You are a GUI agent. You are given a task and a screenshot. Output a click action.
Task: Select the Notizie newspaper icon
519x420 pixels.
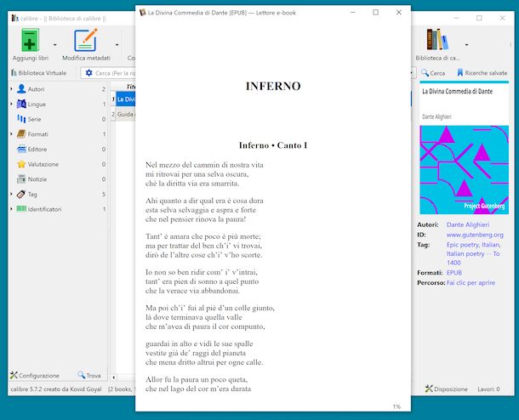(x=21, y=179)
